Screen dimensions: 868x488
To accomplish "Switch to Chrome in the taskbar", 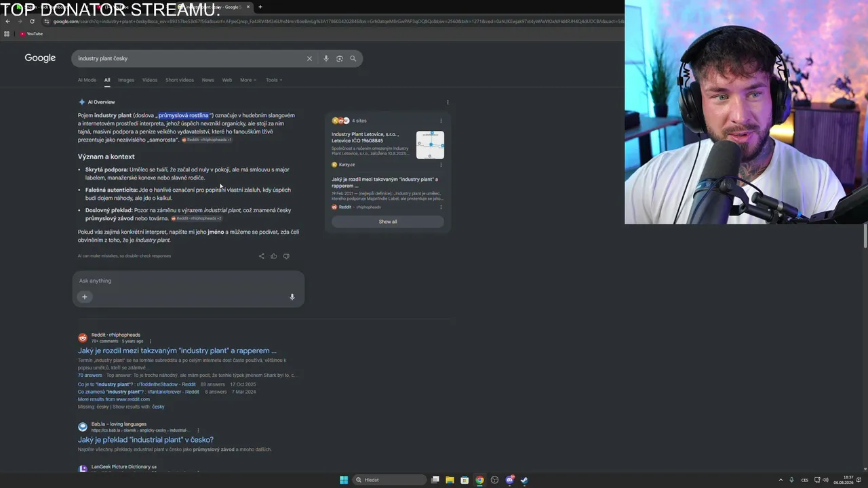I will tap(479, 480).
